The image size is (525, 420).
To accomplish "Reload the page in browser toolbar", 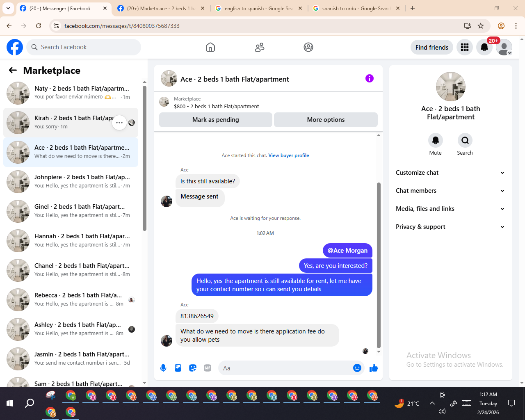I will (x=39, y=26).
